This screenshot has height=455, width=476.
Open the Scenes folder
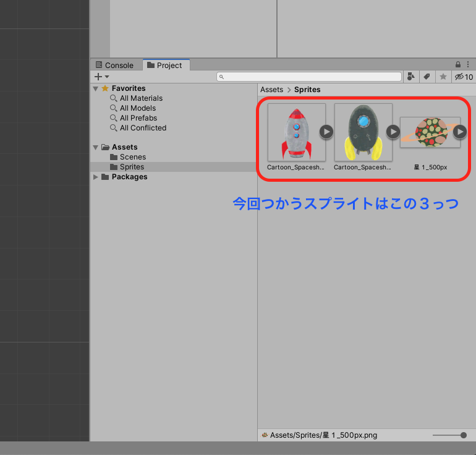[x=132, y=157]
